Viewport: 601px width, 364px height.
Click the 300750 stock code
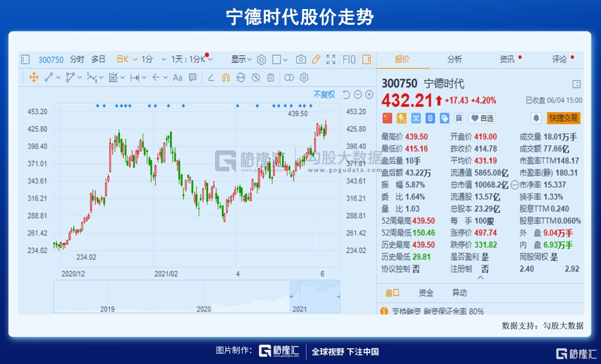point(51,60)
